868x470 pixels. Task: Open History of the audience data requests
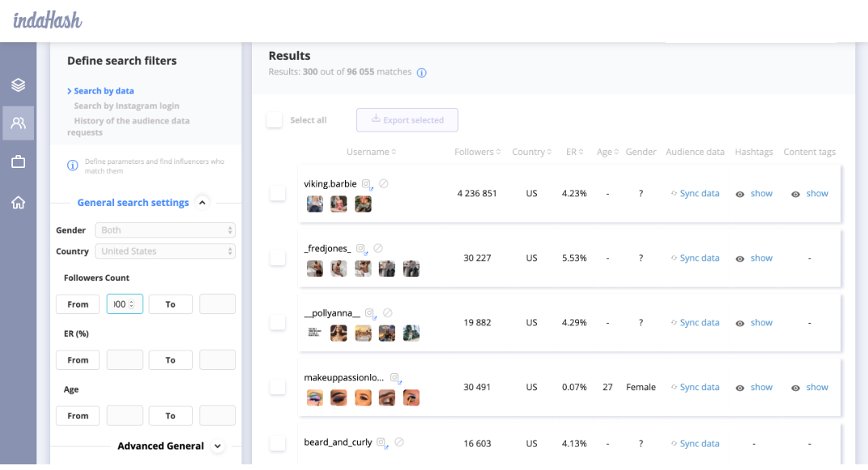(x=128, y=126)
